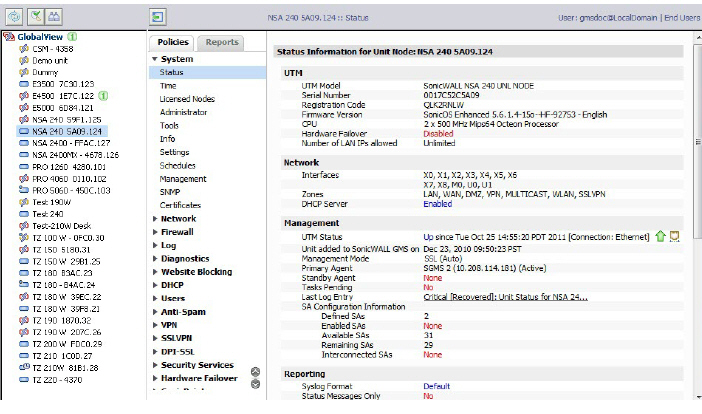Expand the DPI-SSL menu section

coord(155,351)
